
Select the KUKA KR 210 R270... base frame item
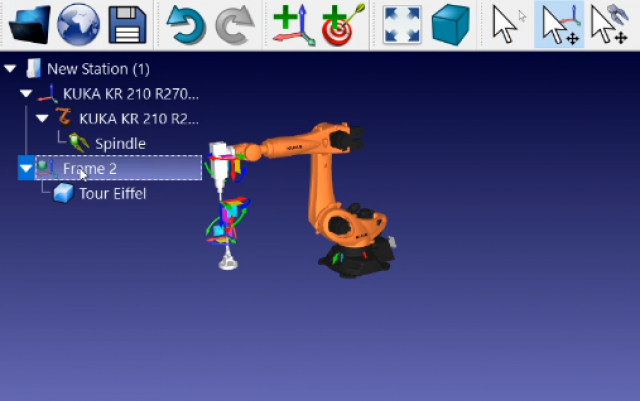pyautogui.click(x=131, y=94)
